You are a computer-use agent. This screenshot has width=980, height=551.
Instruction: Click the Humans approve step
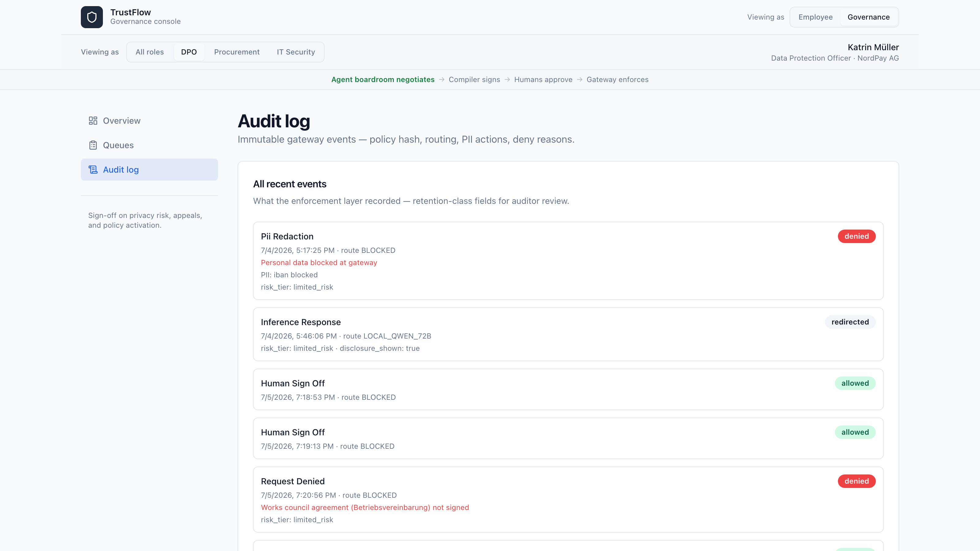[543, 80]
